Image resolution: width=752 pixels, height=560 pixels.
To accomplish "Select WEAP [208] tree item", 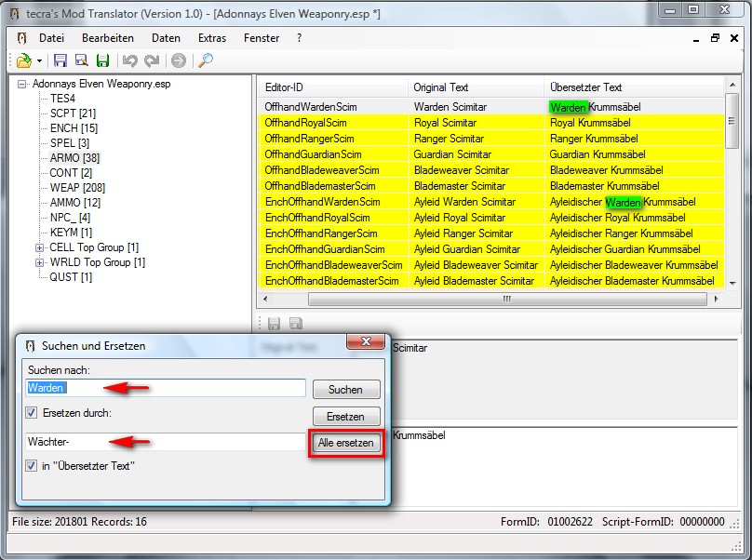I will click(77, 188).
